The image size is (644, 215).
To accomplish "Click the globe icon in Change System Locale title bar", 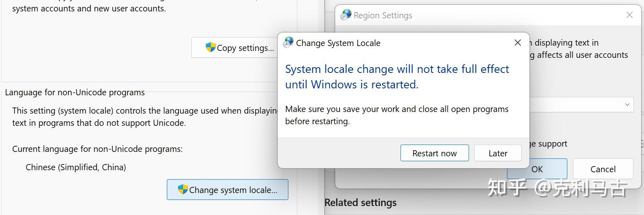I will 288,43.
